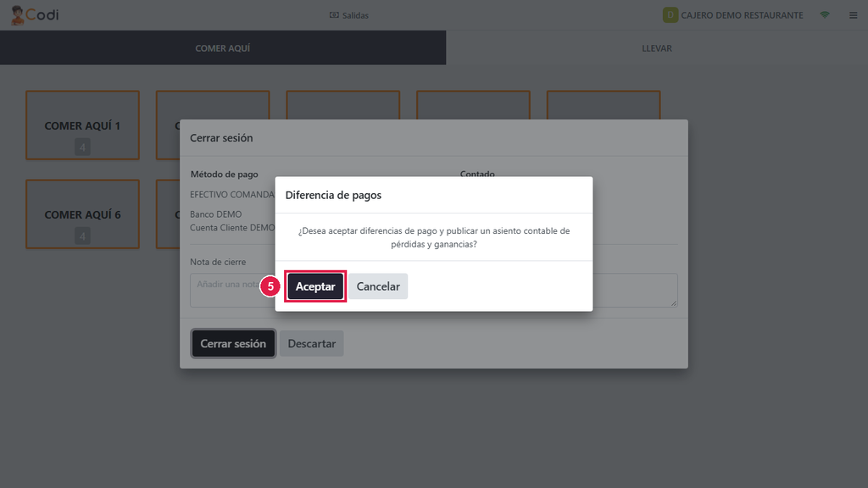This screenshot has width=868, height=488.
Task: Click the Método de pago header
Action: pos(224,175)
